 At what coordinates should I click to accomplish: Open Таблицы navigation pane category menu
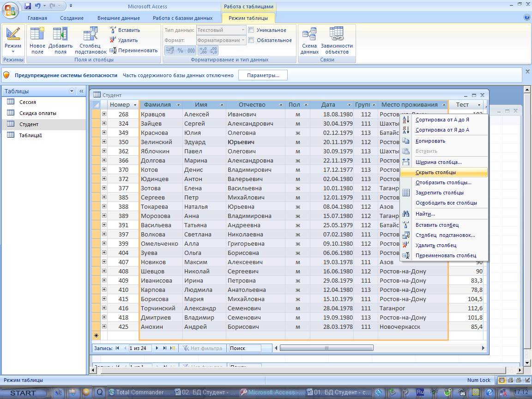tap(72, 91)
